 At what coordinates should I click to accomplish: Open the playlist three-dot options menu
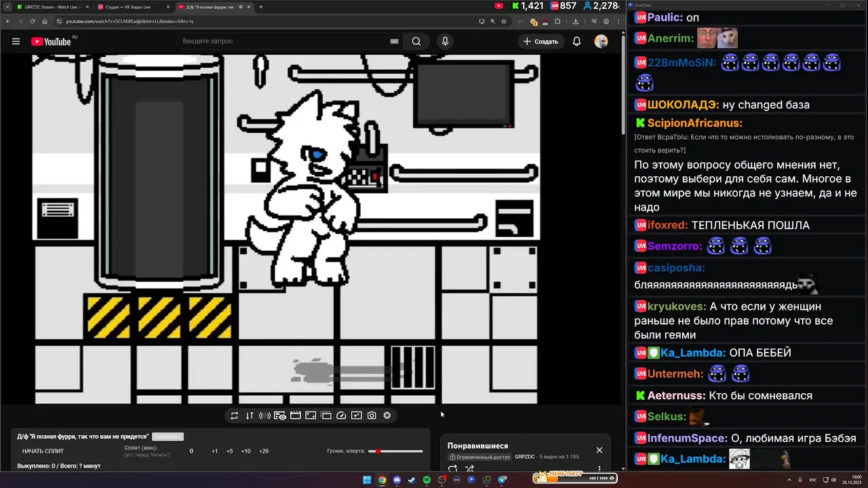[599, 468]
